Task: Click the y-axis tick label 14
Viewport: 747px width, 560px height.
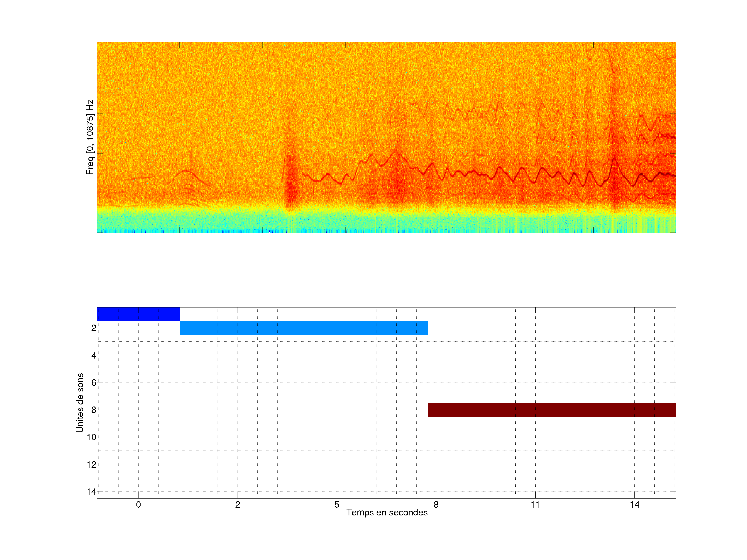Action: (x=92, y=492)
